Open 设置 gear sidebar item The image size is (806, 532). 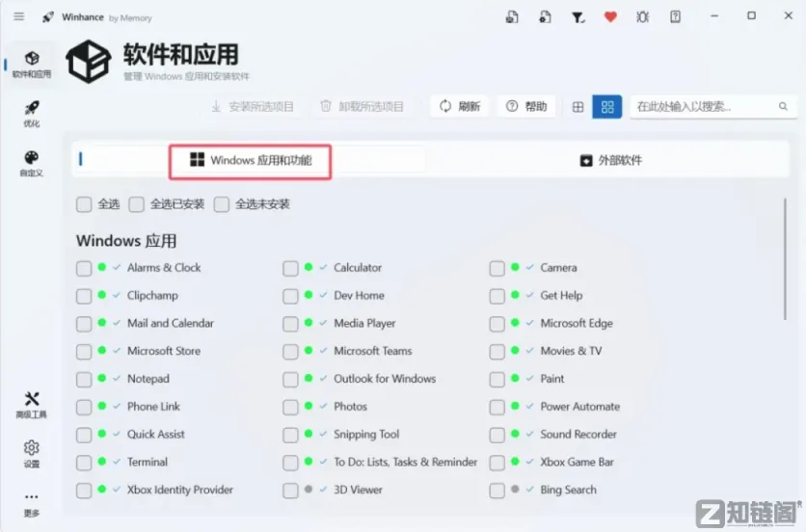pos(32,454)
